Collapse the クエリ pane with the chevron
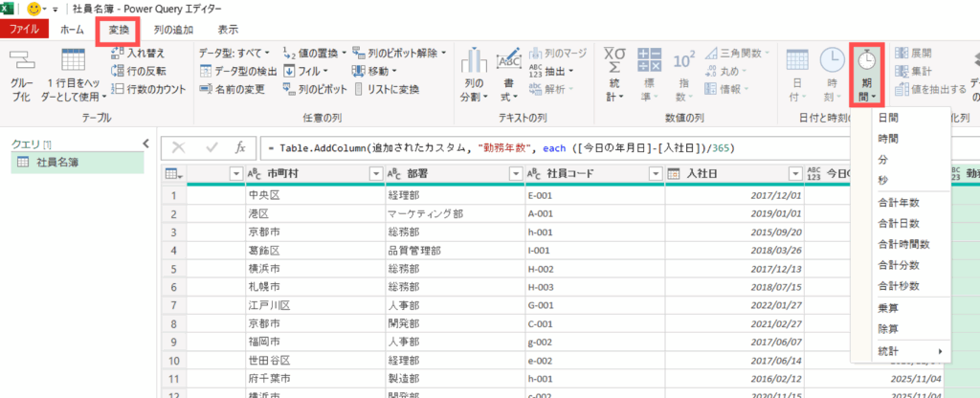Image resolution: width=980 pixels, height=398 pixels. tap(145, 144)
